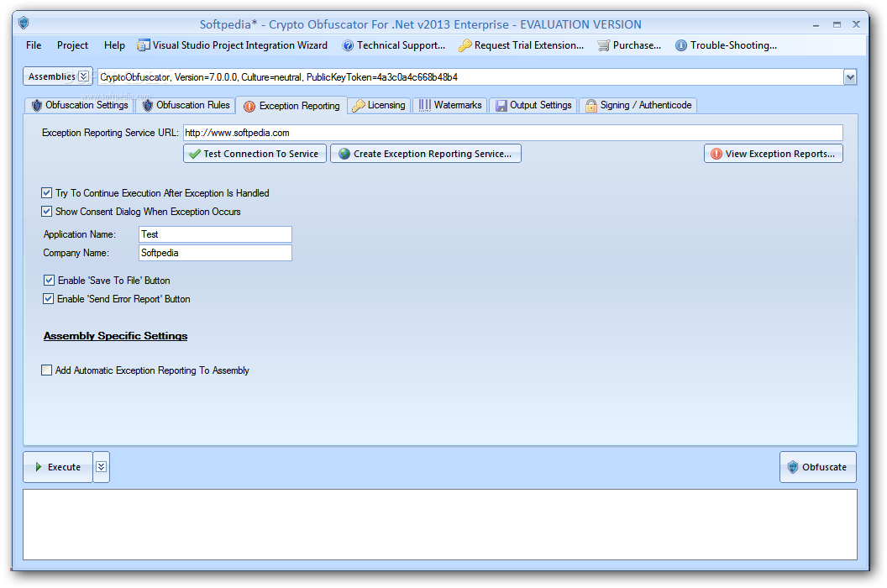This screenshot has height=588, width=887.
Task: Click the Obfuscation Rules shield icon
Action: [x=148, y=106]
